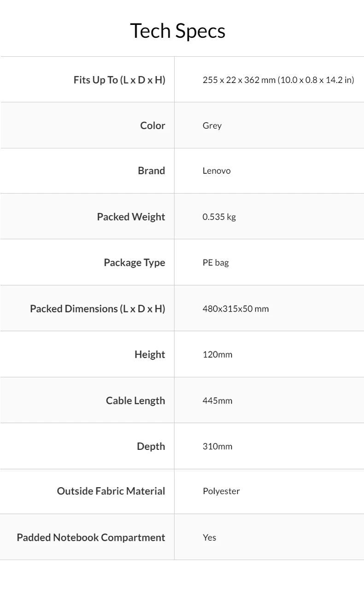Screen dimensions: 364x596
Task: Click the Height row label
Action: click(x=150, y=354)
